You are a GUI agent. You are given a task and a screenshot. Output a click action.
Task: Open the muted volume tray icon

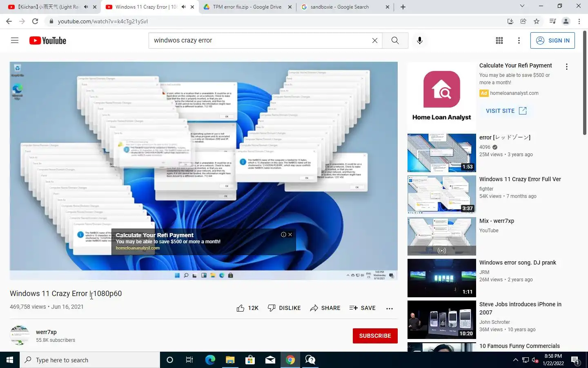[x=535, y=360]
